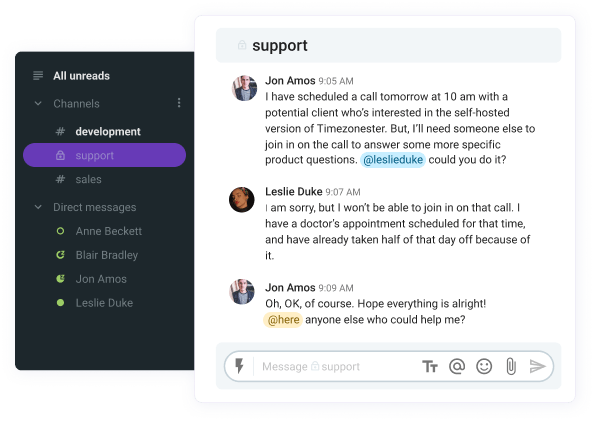Attach a file with the paperclip icon

click(x=511, y=366)
